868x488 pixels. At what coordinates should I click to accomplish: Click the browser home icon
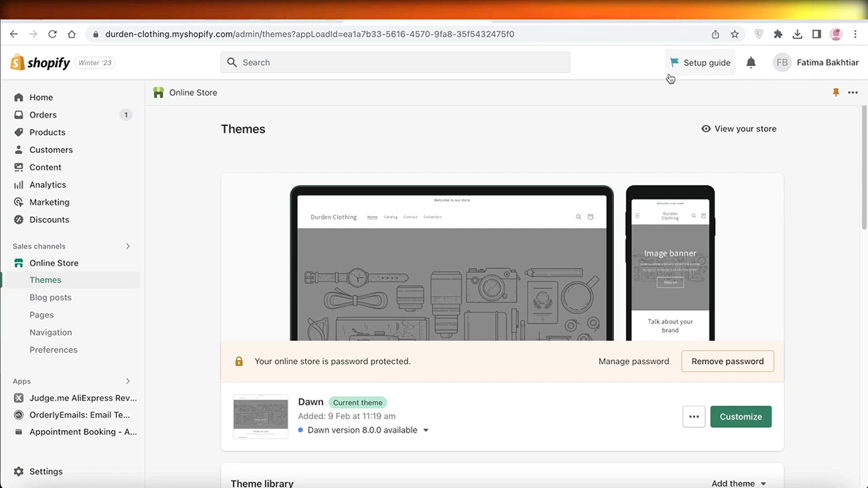[71, 34]
